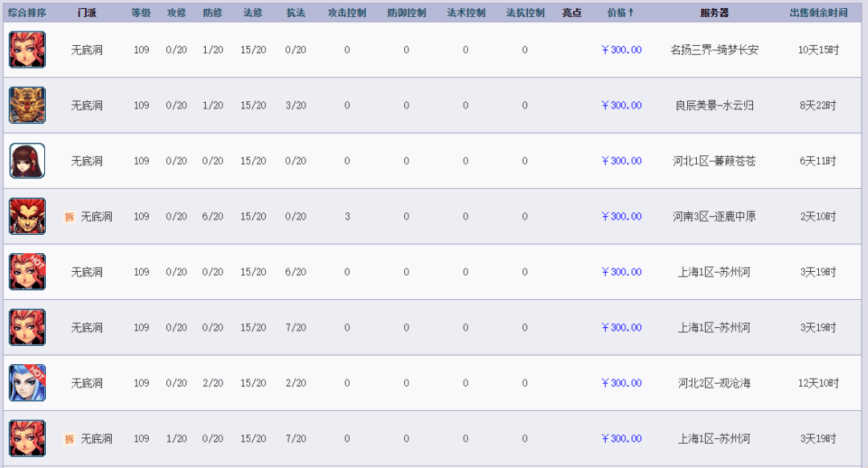The image size is (868, 468).
Task: Open ￥300.00 price for 良辰美景-水云归
Action: (621, 105)
